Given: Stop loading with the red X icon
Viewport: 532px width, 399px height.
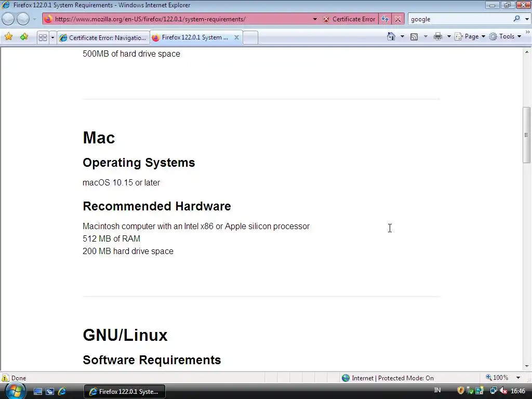Looking at the screenshot, I should (398, 19).
